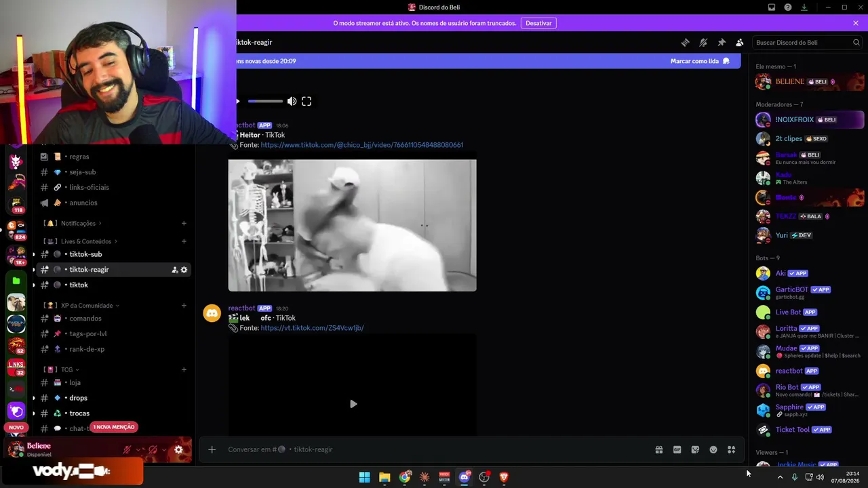This screenshot has height=488, width=868.
Task: Open the grayscale skeleton video thumbnail
Action: (352, 225)
